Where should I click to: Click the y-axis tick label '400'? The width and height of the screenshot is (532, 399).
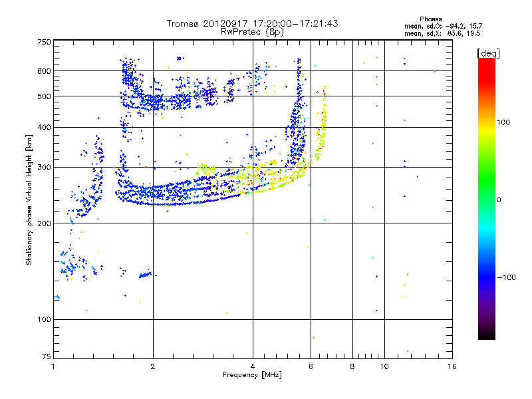44,128
